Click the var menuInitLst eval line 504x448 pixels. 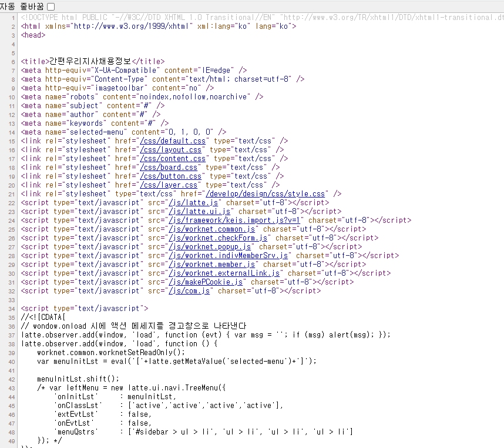pos(177,361)
